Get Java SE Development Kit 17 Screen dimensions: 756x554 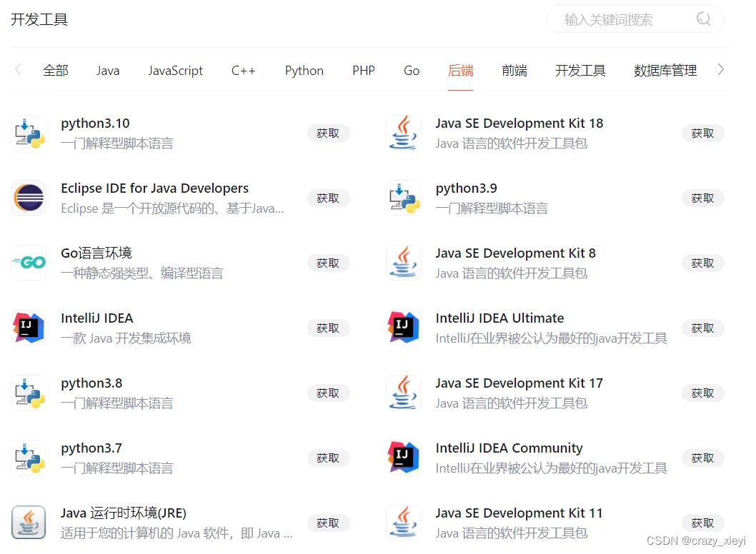(703, 393)
